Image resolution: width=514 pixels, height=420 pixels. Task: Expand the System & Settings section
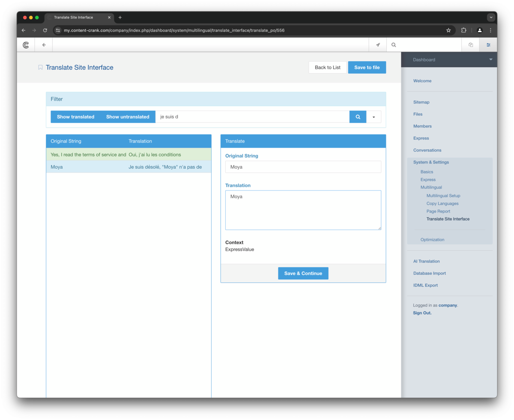point(431,162)
